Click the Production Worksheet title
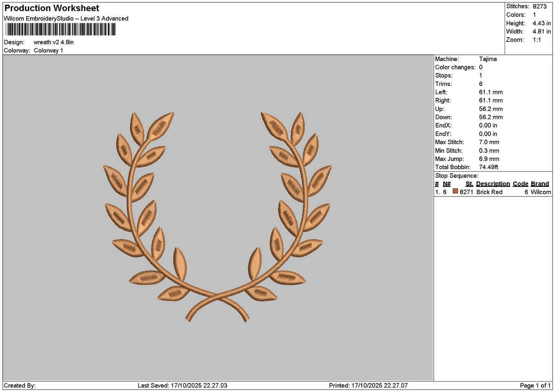This screenshot has width=555, height=392. coord(51,8)
